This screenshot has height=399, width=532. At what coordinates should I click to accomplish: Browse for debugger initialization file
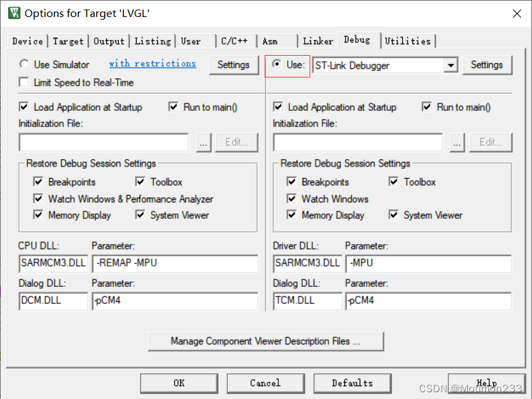pyautogui.click(x=457, y=142)
